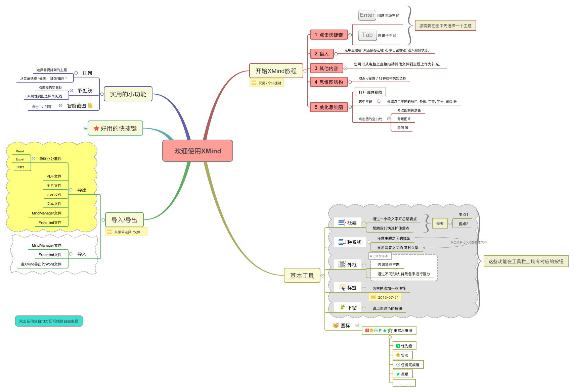Viewport: 574px width, 392px height.
Task: Click the palette icon beside 图标
Action: (x=335, y=325)
